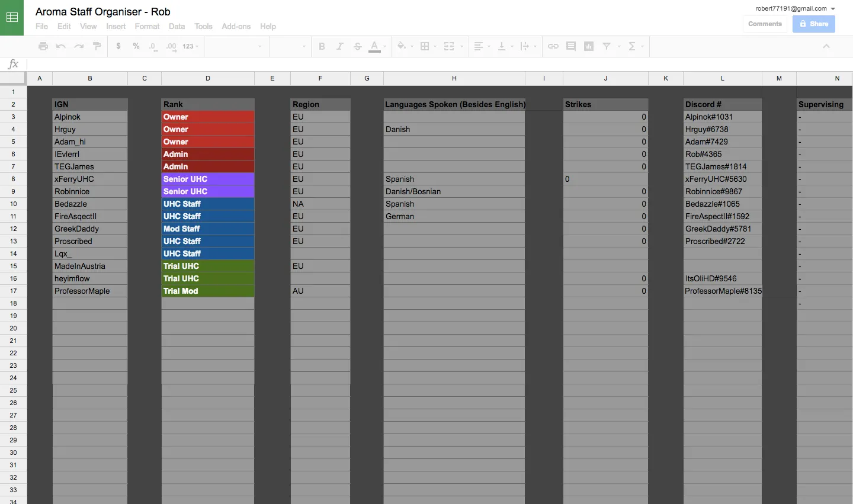853x504 pixels.
Task: Toggle italic formatting
Action: (x=339, y=46)
